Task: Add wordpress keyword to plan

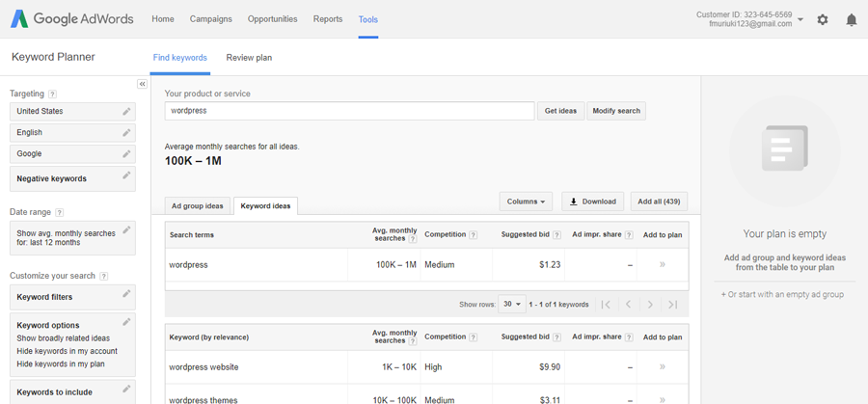Action: [x=662, y=264]
